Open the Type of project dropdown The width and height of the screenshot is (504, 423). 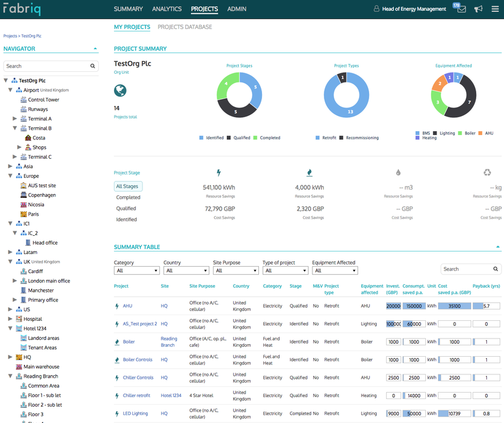coord(285,270)
